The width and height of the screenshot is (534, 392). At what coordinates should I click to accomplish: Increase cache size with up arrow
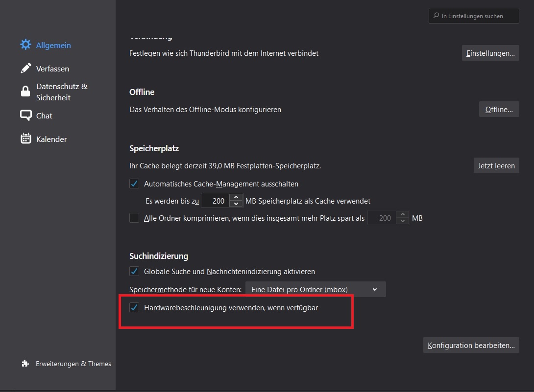236,198
